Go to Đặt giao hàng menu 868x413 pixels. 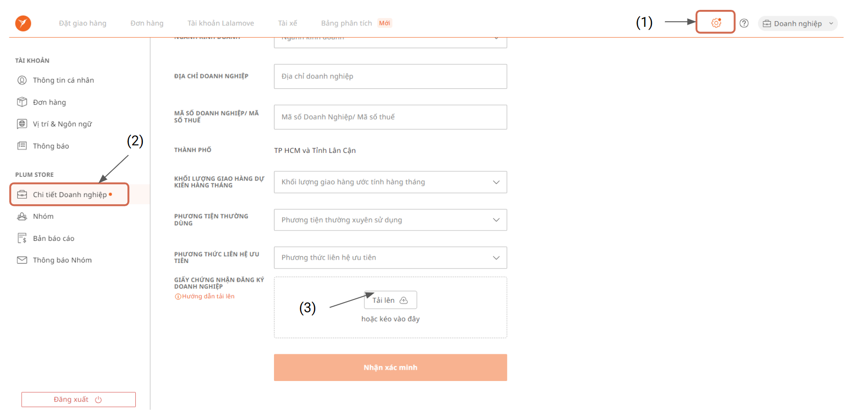(x=83, y=23)
